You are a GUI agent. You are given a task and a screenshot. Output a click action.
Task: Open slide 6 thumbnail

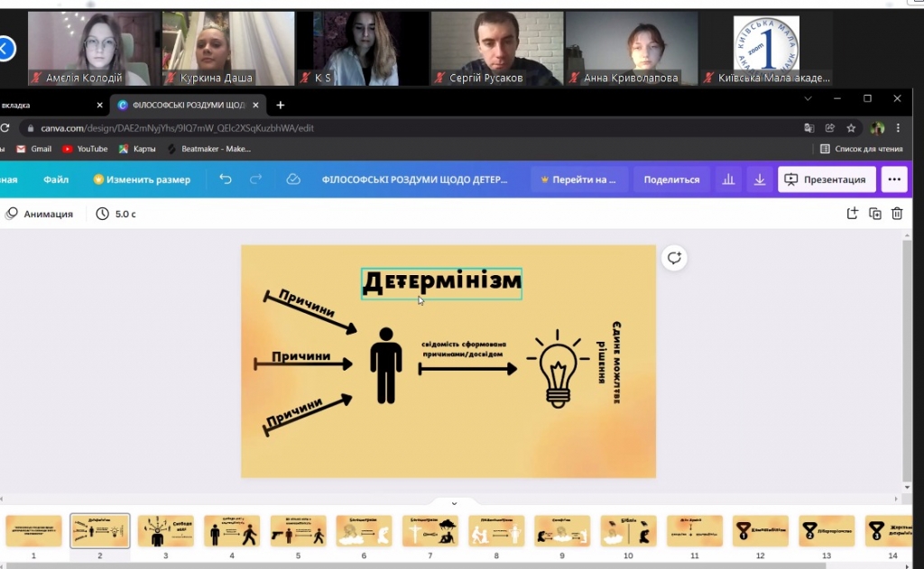[365, 531]
